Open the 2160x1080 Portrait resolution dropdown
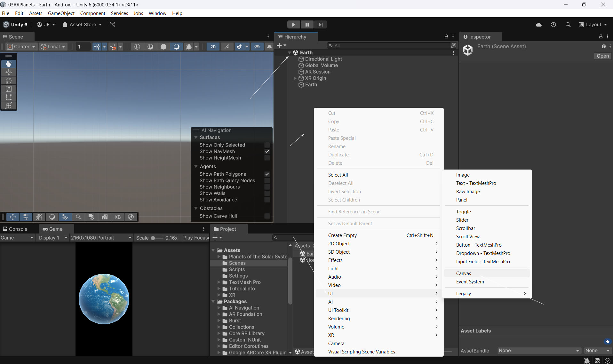Image resolution: width=613 pixels, height=364 pixels. [101, 238]
